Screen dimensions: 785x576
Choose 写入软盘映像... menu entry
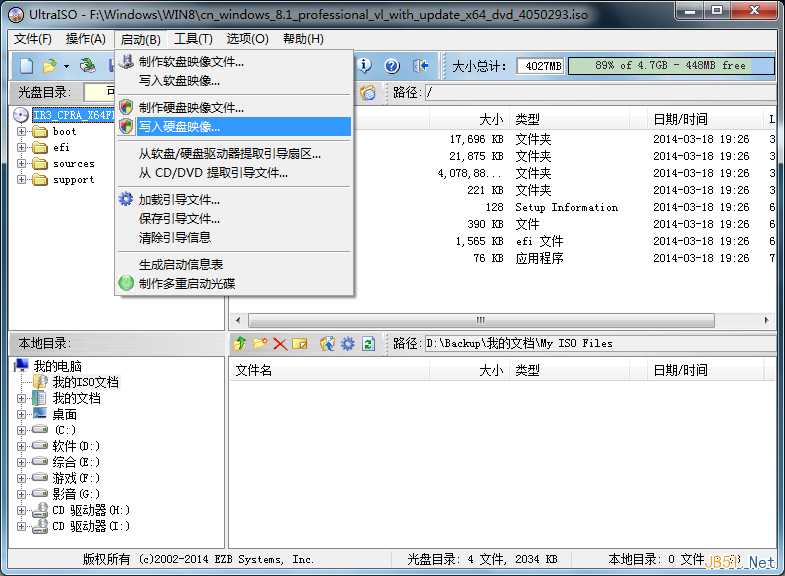coord(234,81)
